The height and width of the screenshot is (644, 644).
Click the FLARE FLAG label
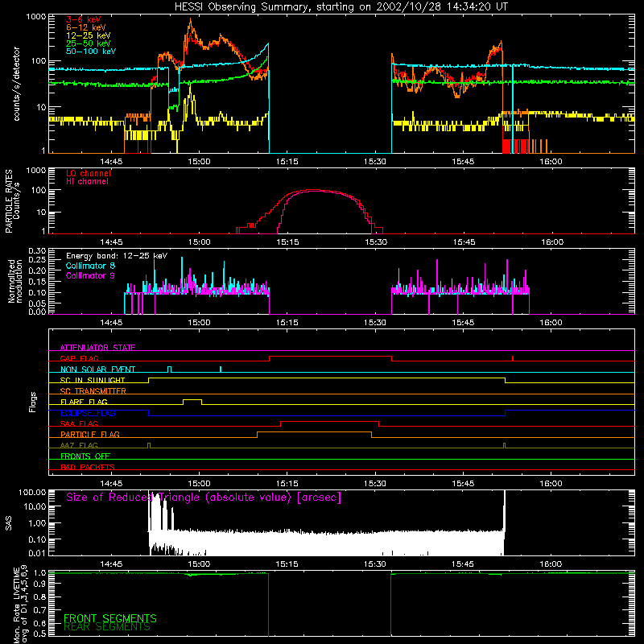click(84, 402)
